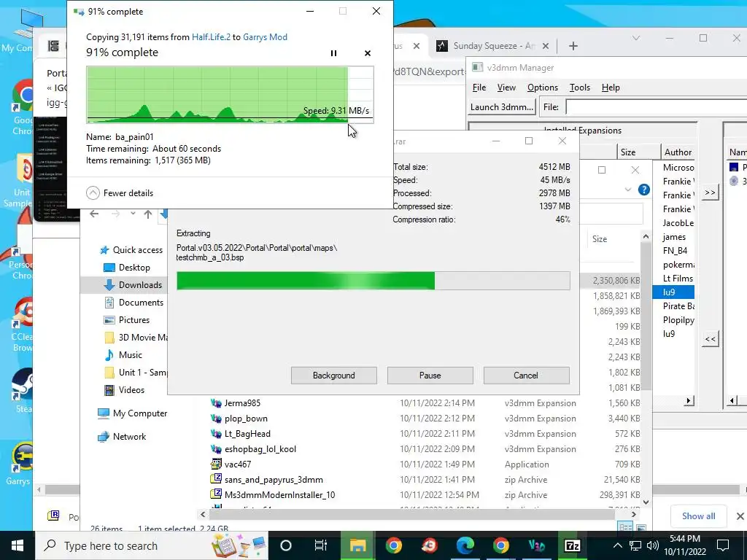Viewport: 747px width, 560px height.
Task: Cancel the file copy with the small X
Action: [x=368, y=53]
